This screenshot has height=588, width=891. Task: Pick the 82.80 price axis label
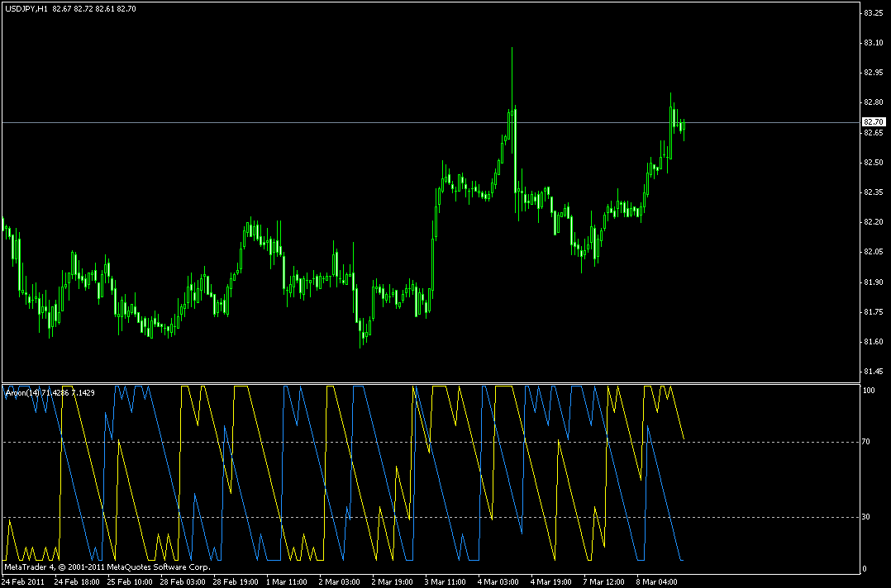874,102
